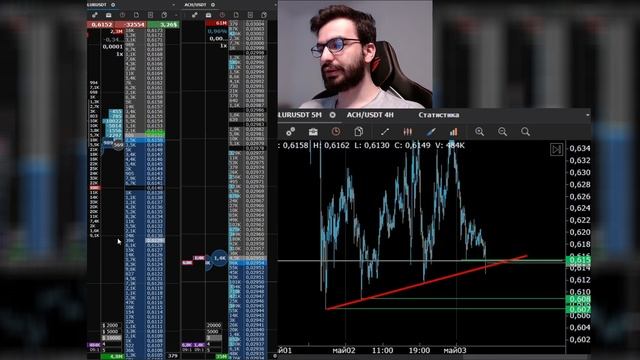Click clock icon in ACH/USDT order book toolbar

coord(222,15)
